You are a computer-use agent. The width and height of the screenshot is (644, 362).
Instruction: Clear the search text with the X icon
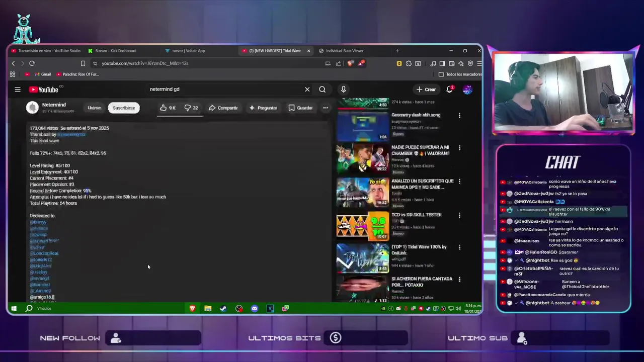click(x=307, y=89)
